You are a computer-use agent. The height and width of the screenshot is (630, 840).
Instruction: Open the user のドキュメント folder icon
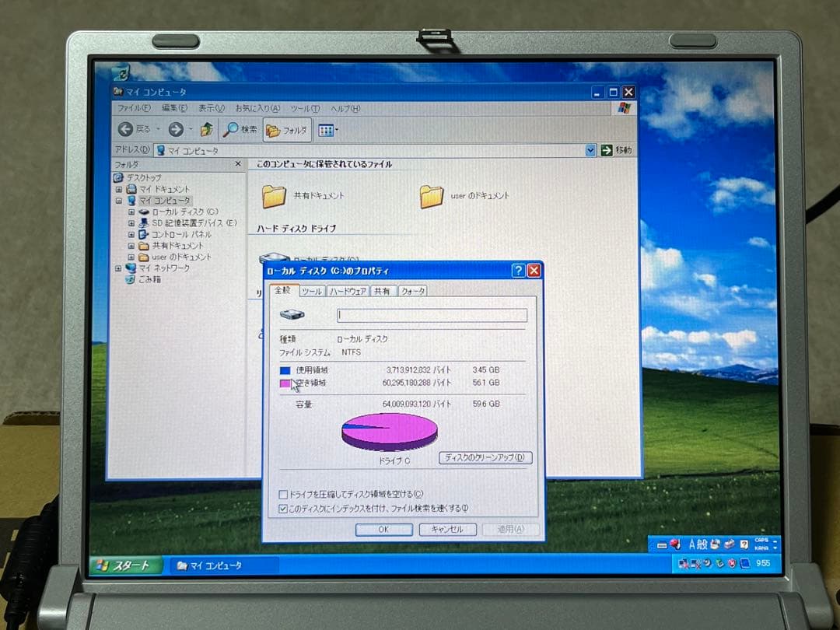click(433, 195)
